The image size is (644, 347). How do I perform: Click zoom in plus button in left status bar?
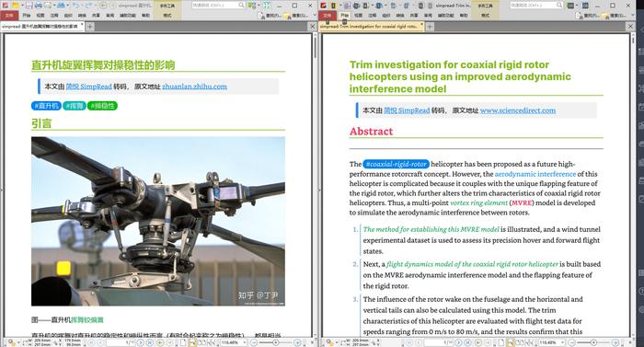297,342
